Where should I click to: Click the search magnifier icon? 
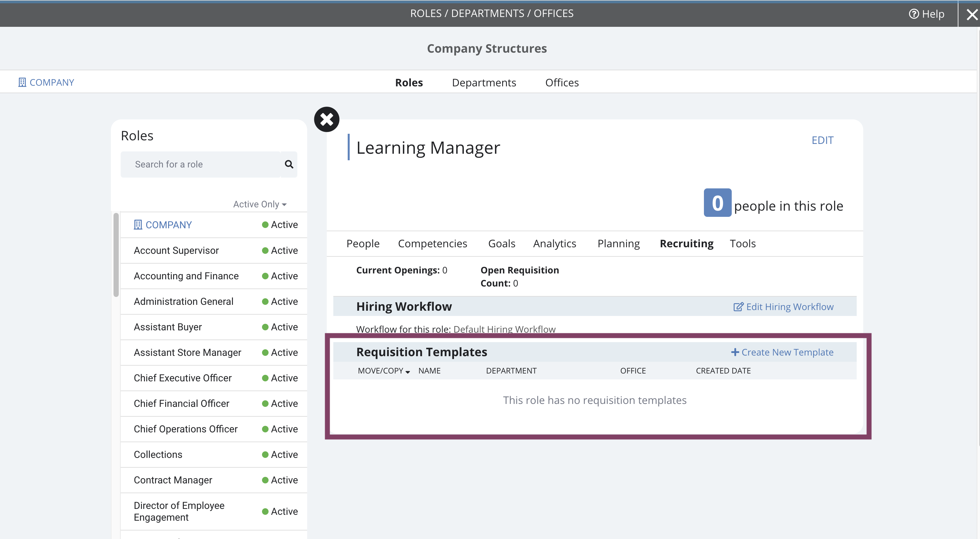tap(289, 164)
